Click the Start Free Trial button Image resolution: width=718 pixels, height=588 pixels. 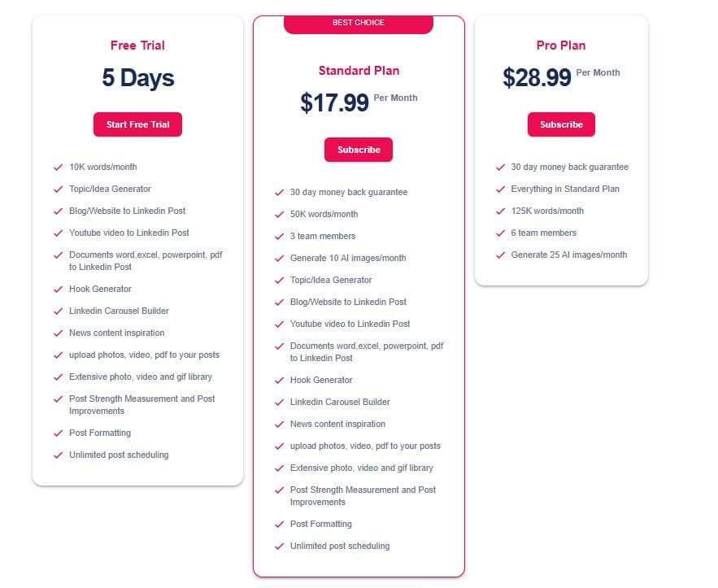click(137, 124)
